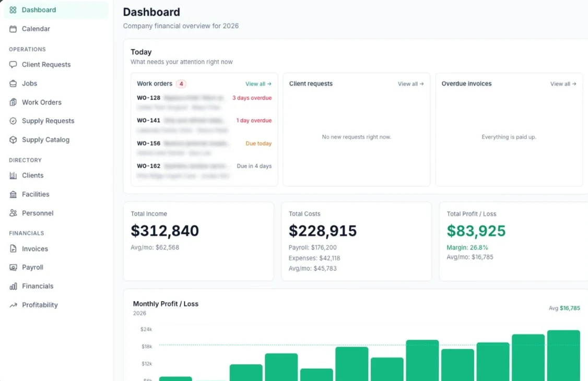Go to Profitability report
This screenshot has height=381, width=588.
point(56,305)
